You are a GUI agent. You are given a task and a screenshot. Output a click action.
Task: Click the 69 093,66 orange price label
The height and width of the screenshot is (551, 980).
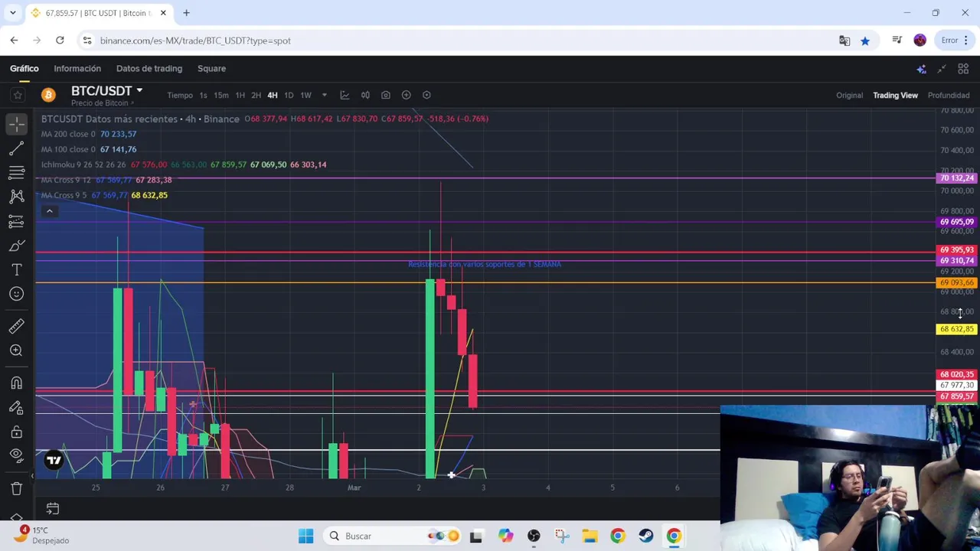pyautogui.click(x=956, y=282)
